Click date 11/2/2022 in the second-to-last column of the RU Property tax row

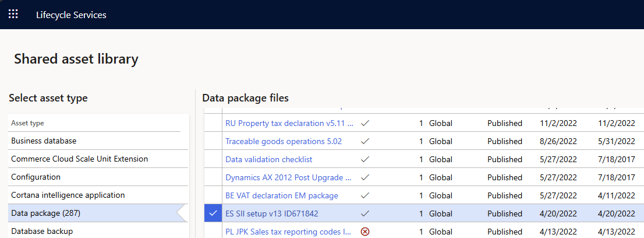(x=558, y=123)
